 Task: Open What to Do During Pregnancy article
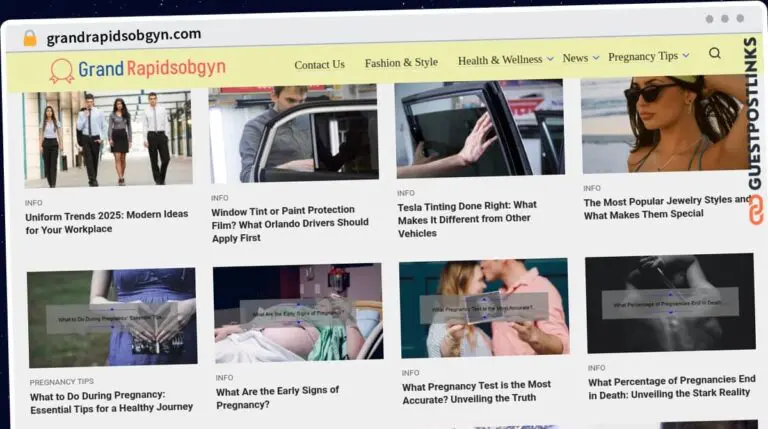(x=112, y=402)
